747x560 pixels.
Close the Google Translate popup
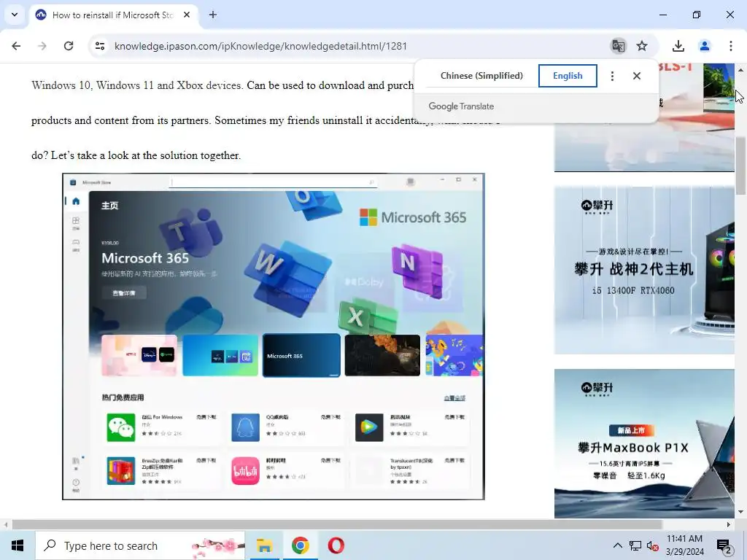(636, 76)
